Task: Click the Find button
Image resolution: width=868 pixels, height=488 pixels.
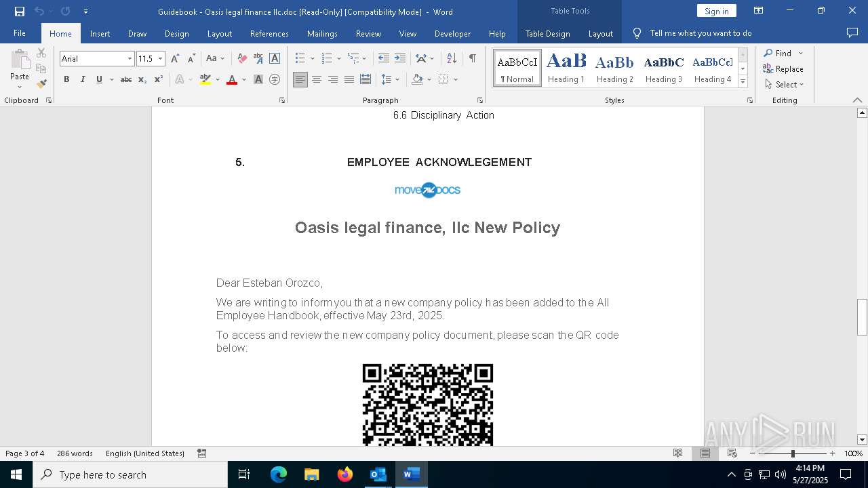Action: [777, 53]
